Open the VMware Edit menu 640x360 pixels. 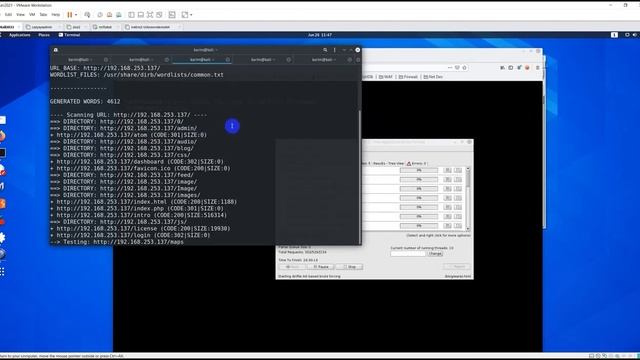(8, 15)
